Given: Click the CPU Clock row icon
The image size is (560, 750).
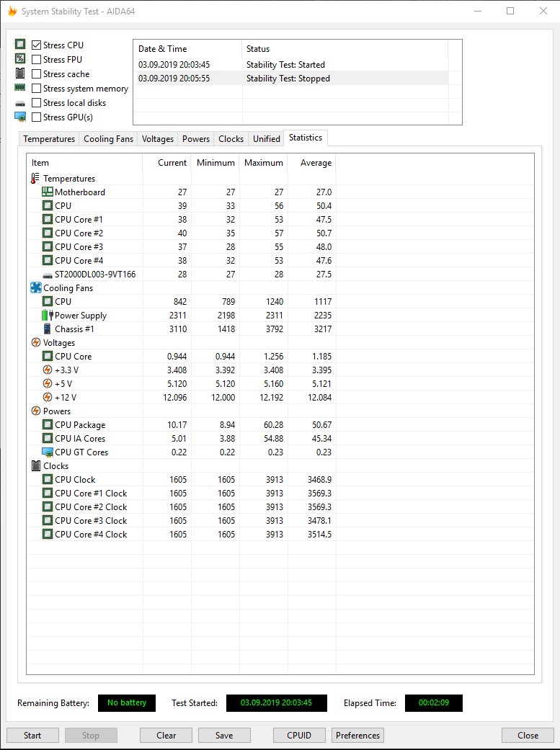Looking at the screenshot, I should pos(47,479).
